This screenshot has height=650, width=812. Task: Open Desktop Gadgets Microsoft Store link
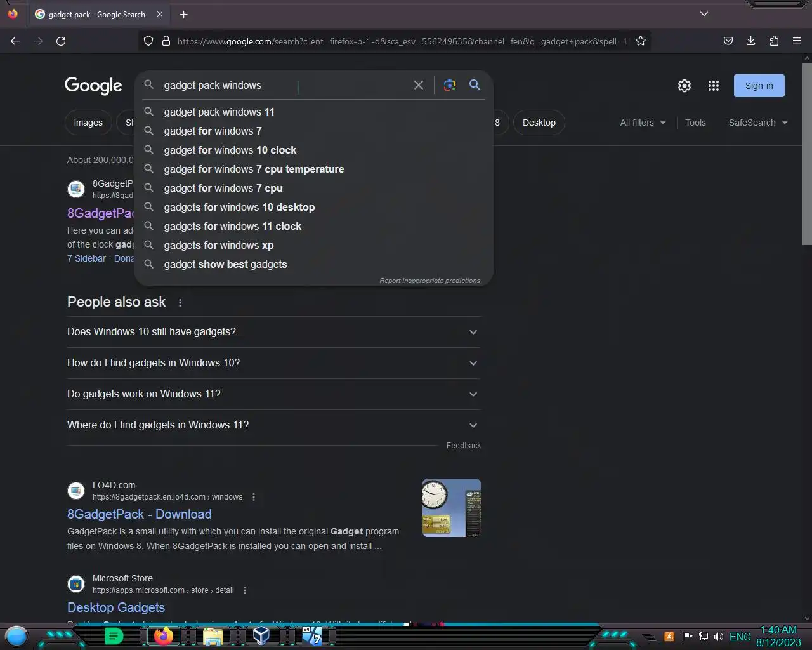coord(116,607)
